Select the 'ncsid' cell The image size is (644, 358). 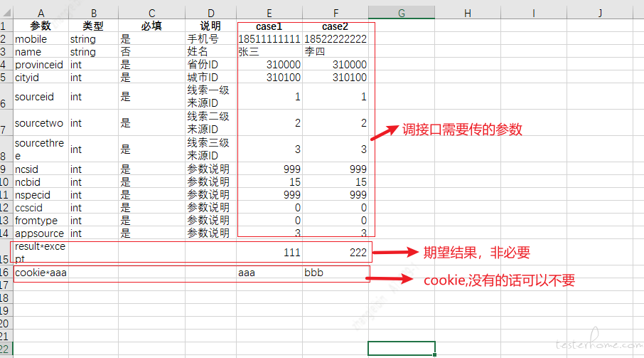[x=41, y=169]
